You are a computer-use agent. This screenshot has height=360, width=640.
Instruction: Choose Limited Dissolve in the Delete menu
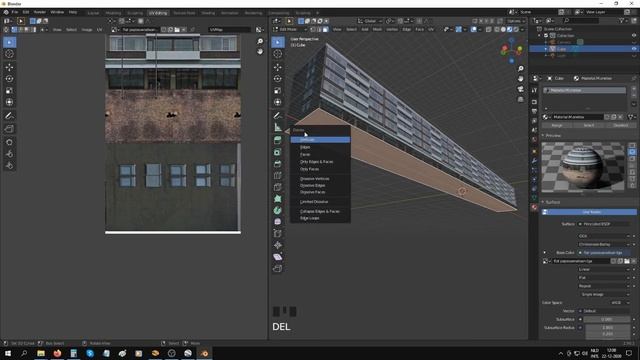pyautogui.click(x=320, y=202)
